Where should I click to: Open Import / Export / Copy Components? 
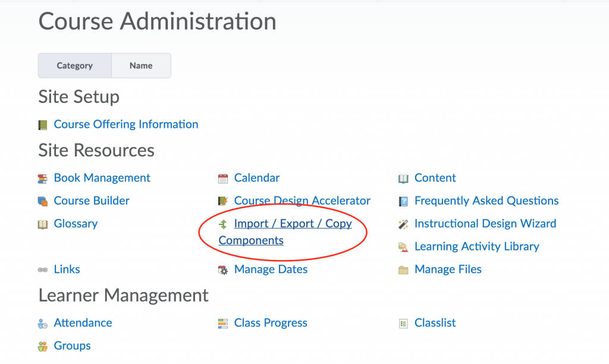[x=293, y=224]
